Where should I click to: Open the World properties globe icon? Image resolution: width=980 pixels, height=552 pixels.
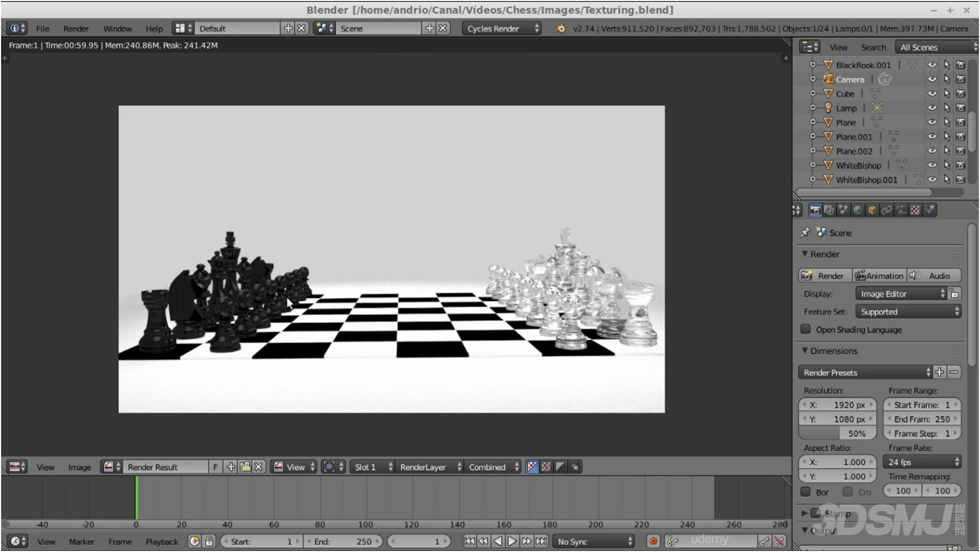858,211
